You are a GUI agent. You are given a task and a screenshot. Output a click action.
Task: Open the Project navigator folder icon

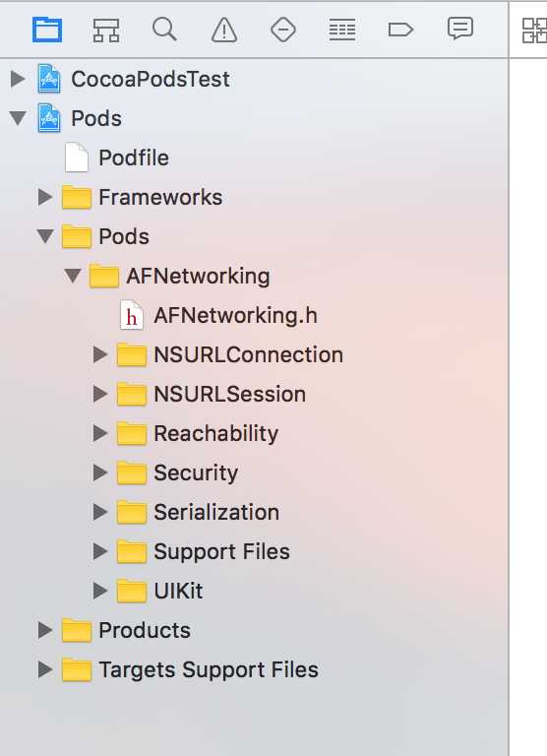(47, 30)
